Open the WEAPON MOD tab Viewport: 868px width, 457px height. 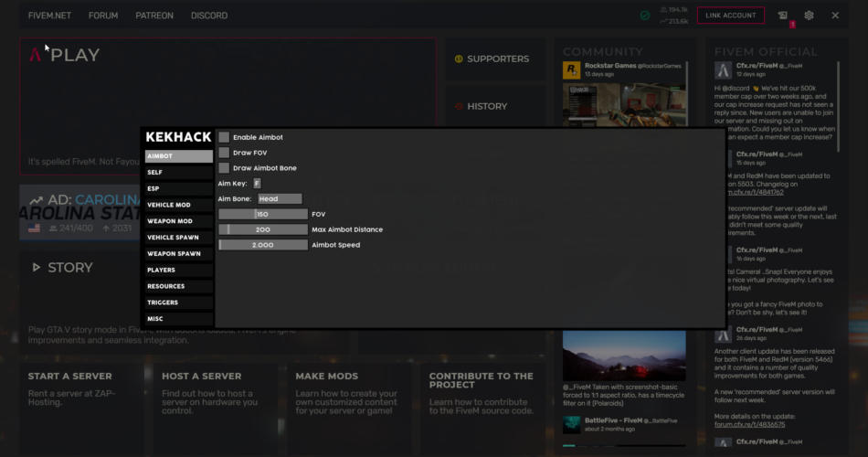click(x=179, y=221)
